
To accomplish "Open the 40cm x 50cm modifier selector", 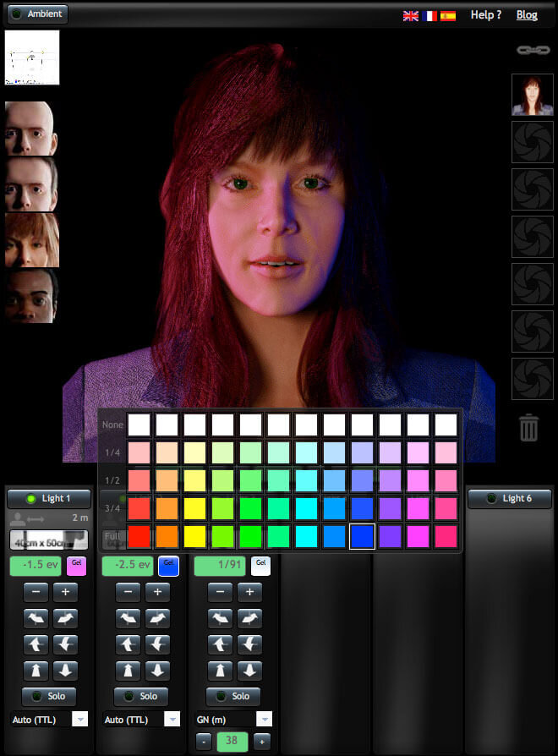I will [49, 540].
